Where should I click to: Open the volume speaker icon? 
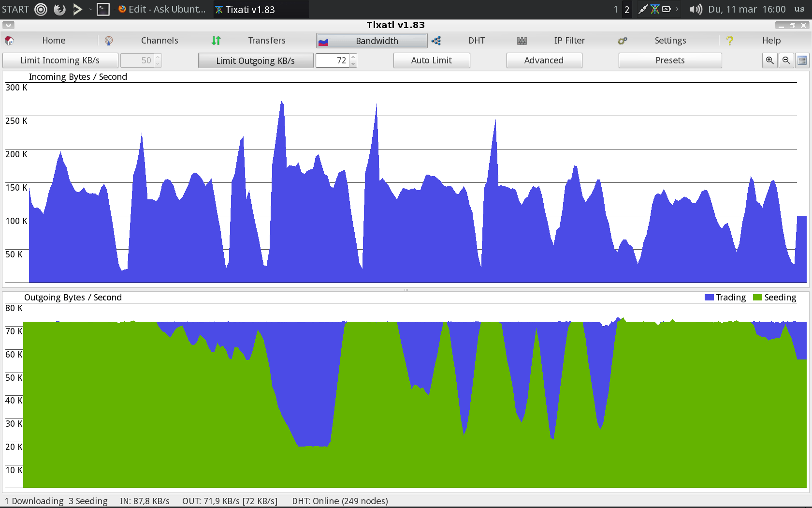[x=696, y=9]
